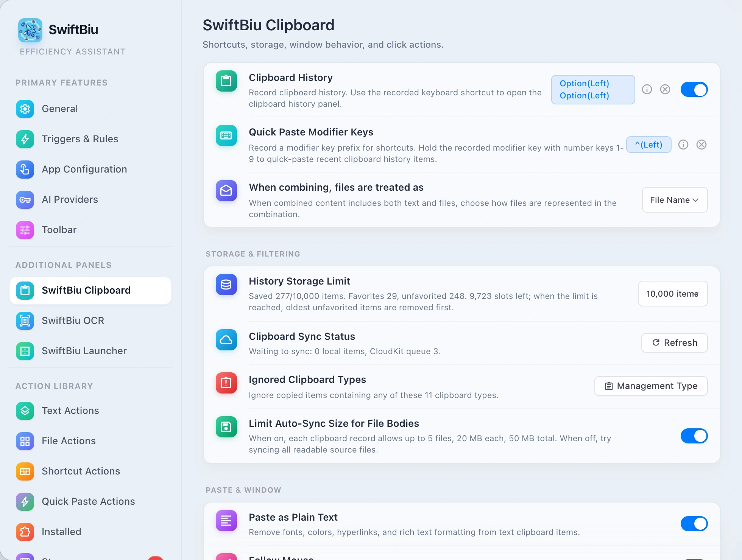Click the Paste as Plain Text icon
Image resolution: width=742 pixels, height=560 pixels.
click(226, 521)
